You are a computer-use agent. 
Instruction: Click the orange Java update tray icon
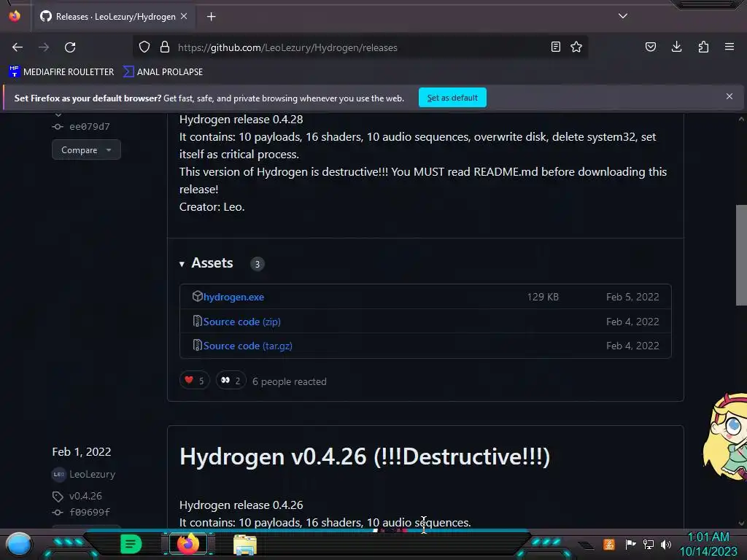[x=609, y=544]
